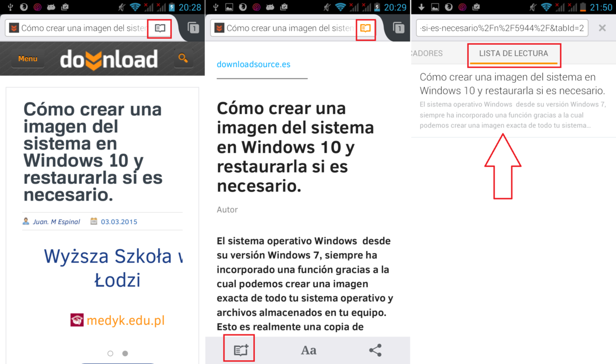Image resolution: width=616 pixels, height=364 pixels.
Task: Tap the image notification icon in middle phone
Action: click(x=229, y=7)
